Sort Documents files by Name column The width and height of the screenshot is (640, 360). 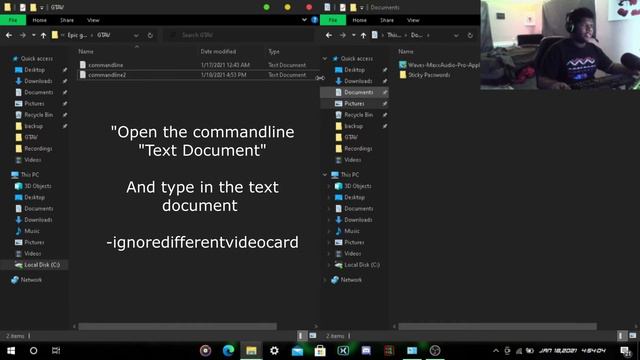point(406,51)
